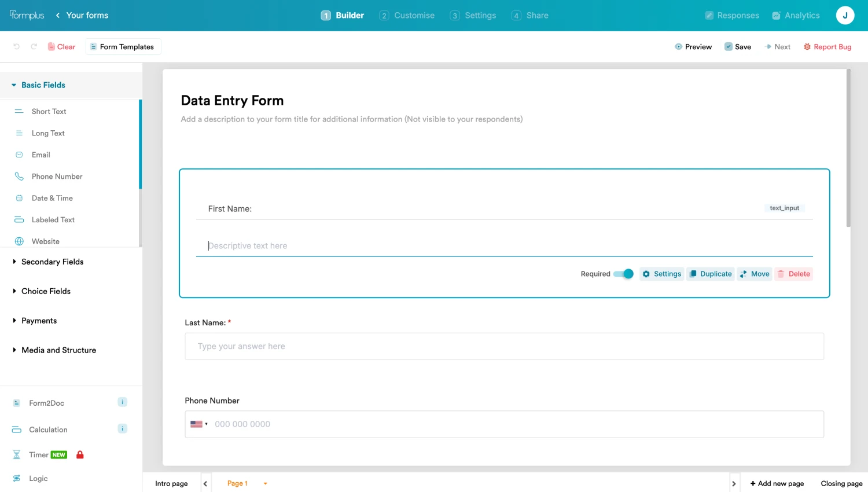The height and width of the screenshot is (492, 868).
Task: Add a Website field from sidebar
Action: [x=45, y=241]
